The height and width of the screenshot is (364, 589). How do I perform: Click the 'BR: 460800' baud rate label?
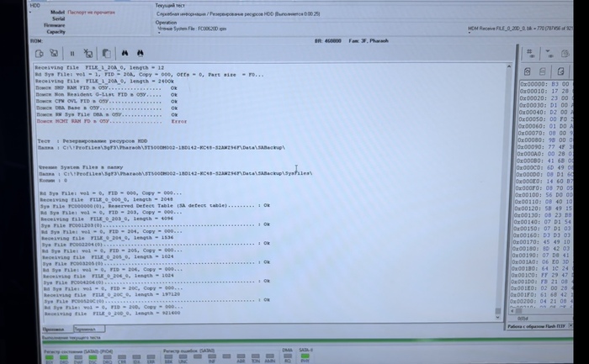327,41
